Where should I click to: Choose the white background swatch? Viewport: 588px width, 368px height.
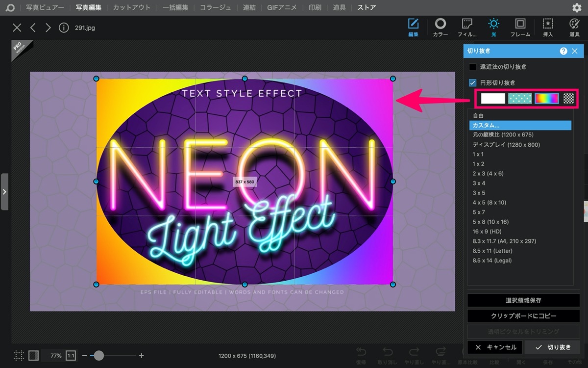point(493,98)
